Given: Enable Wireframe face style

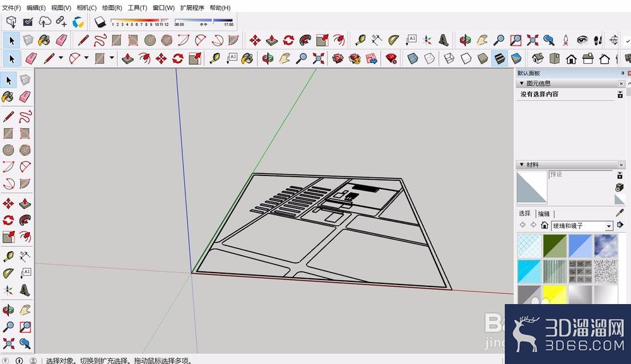Looking at the screenshot, I should (449, 59).
